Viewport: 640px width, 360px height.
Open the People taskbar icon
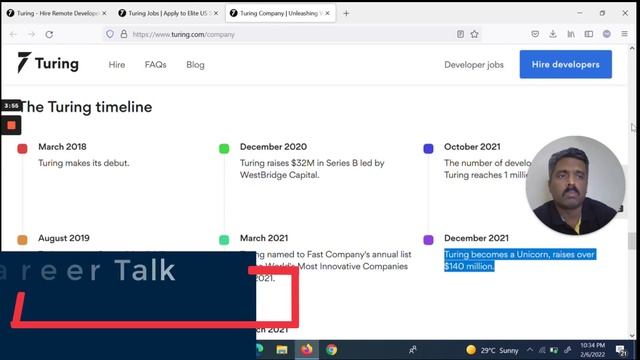click(x=413, y=350)
